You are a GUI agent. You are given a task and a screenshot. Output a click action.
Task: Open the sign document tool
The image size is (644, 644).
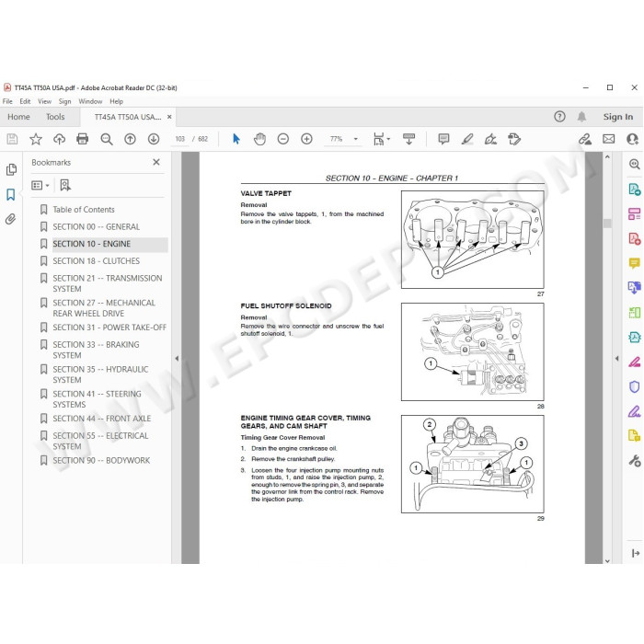[x=490, y=139]
